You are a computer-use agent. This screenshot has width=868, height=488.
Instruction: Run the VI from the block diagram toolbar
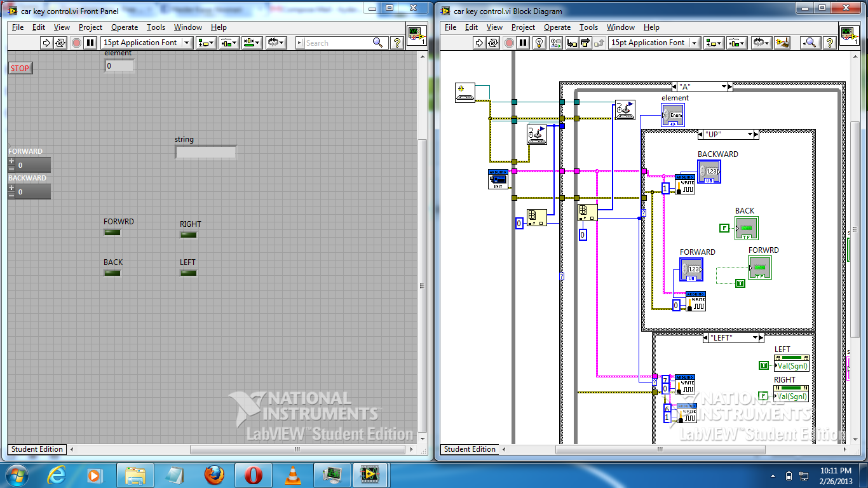478,43
